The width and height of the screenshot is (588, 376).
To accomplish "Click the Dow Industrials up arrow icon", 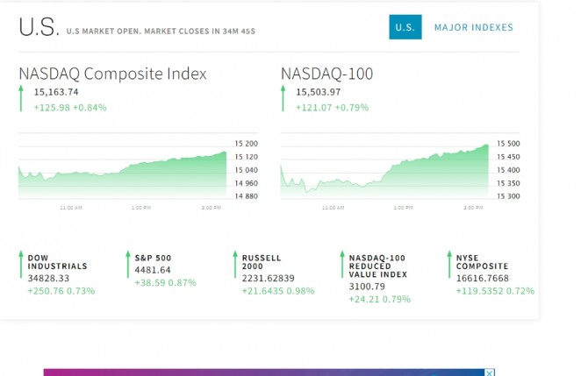I will [21, 265].
